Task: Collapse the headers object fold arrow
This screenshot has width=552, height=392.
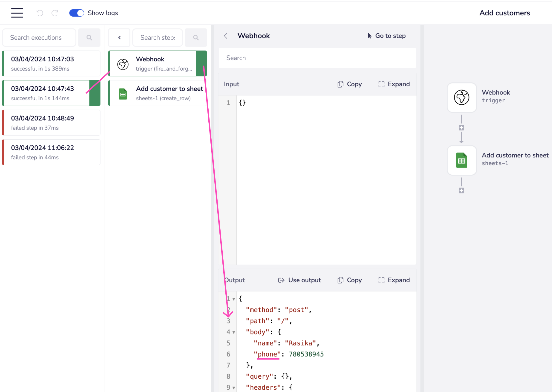Action: 233,388
